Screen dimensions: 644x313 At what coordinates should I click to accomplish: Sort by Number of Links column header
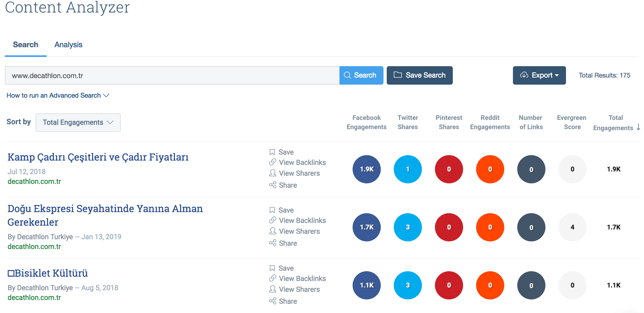point(531,122)
